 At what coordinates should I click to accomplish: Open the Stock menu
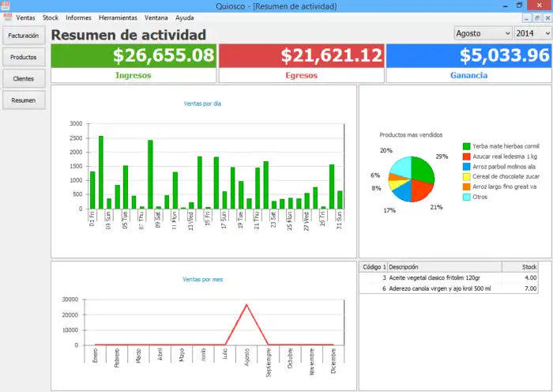(x=51, y=17)
